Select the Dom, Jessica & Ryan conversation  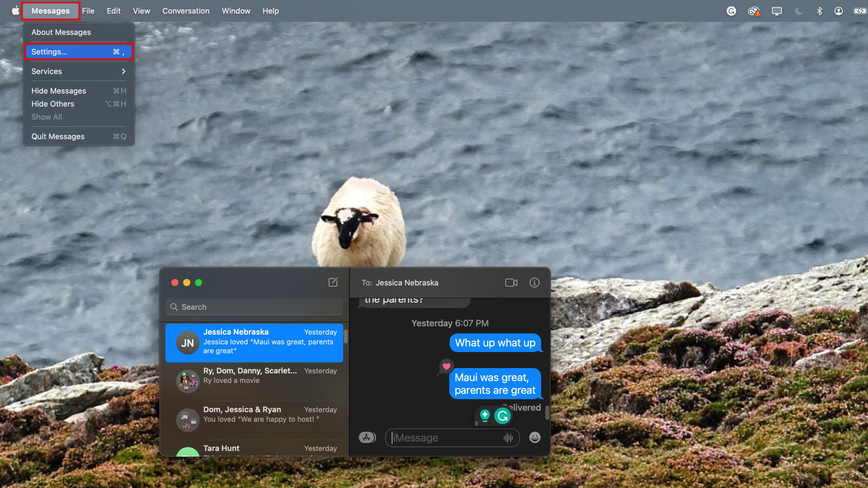pos(254,414)
